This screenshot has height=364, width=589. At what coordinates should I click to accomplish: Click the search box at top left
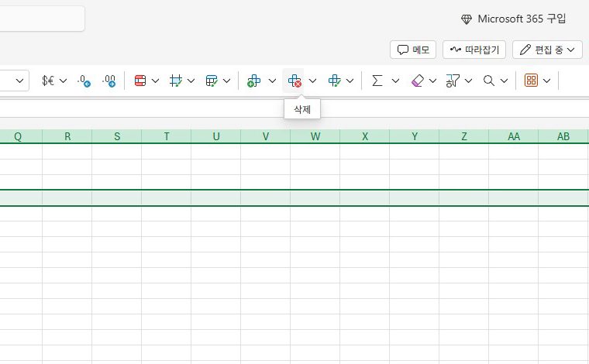click(x=42, y=18)
